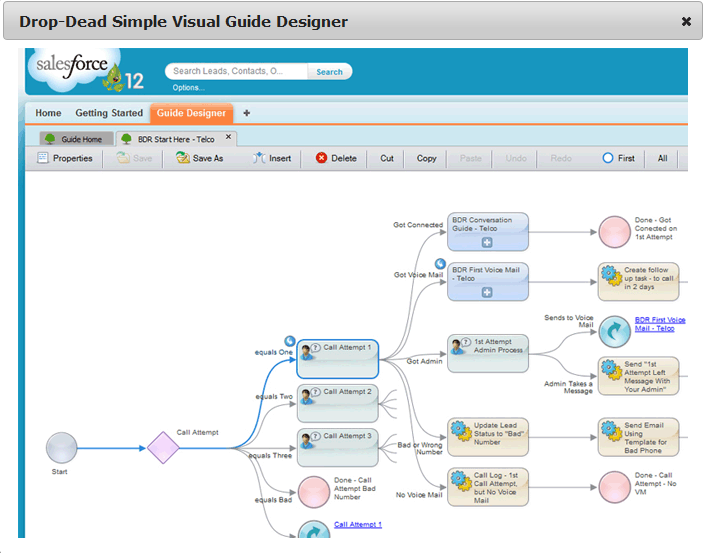This screenshot has width=704, height=553.
Task: Select the Call Attempt diamond decision node
Action: tap(163, 447)
